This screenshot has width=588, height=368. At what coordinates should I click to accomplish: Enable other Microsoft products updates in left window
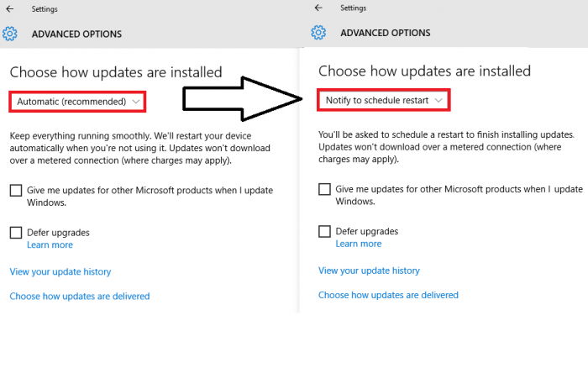pos(16,191)
